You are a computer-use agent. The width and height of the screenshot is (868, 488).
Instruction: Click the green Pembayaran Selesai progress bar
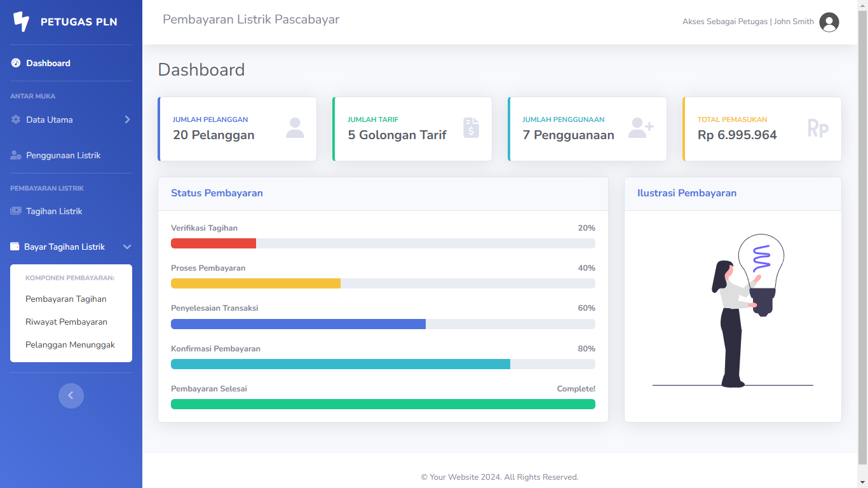click(383, 404)
